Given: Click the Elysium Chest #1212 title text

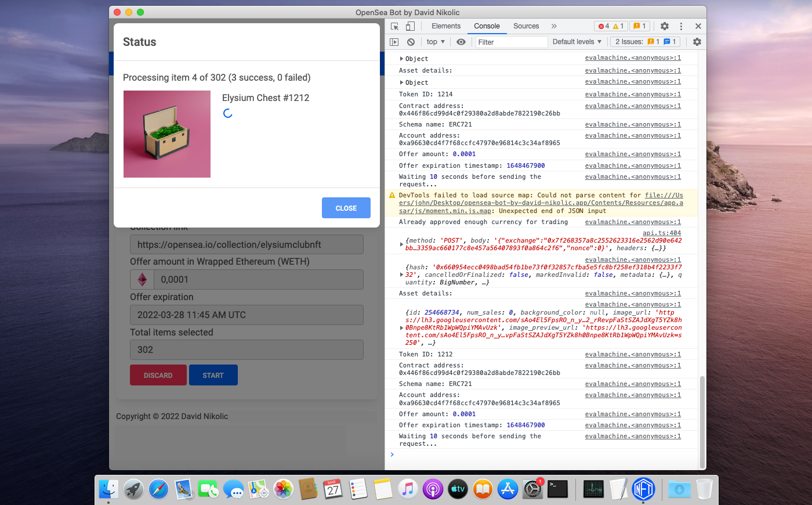Looking at the screenshot, I should [x=266, y=98].
